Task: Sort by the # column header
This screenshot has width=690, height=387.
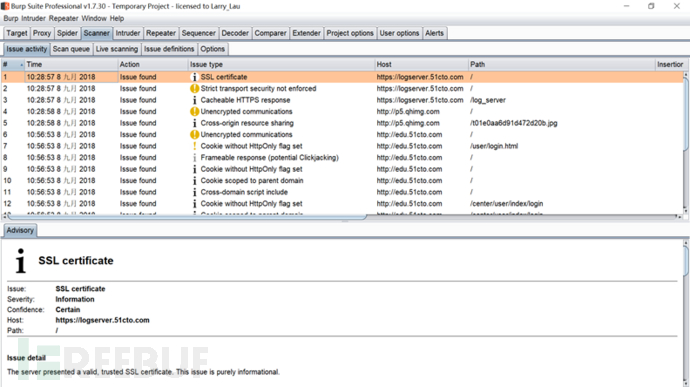Action: click(x=13, y=64)
